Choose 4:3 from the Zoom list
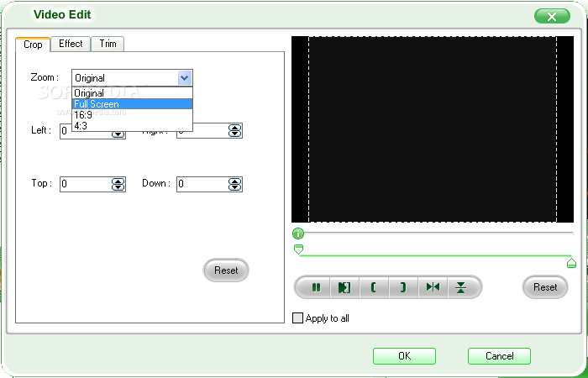The height and width of the screenshot is (378, 588). (133, 126)
